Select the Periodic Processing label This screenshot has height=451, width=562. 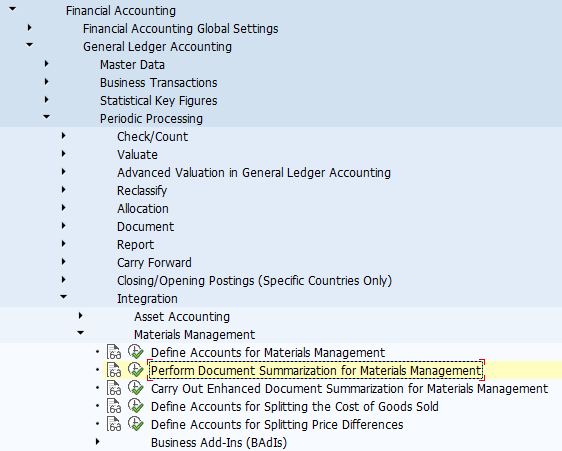tap(151, 119)
